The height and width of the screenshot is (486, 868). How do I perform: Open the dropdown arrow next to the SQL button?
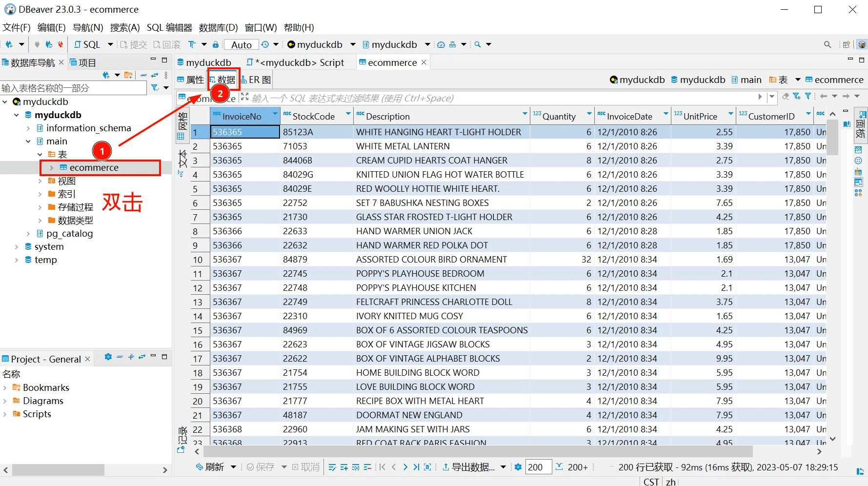tap(110, 44)
